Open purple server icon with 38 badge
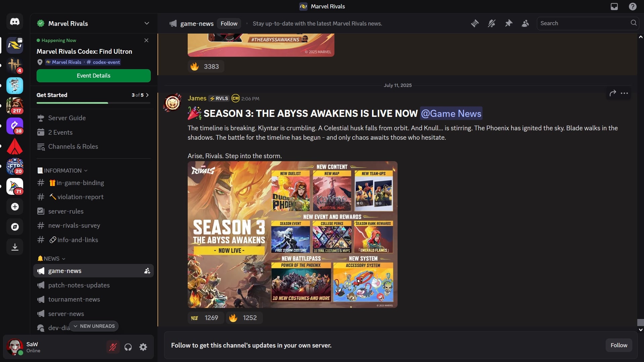This screenshot has width=644, height=362. [x=15, y=126]
